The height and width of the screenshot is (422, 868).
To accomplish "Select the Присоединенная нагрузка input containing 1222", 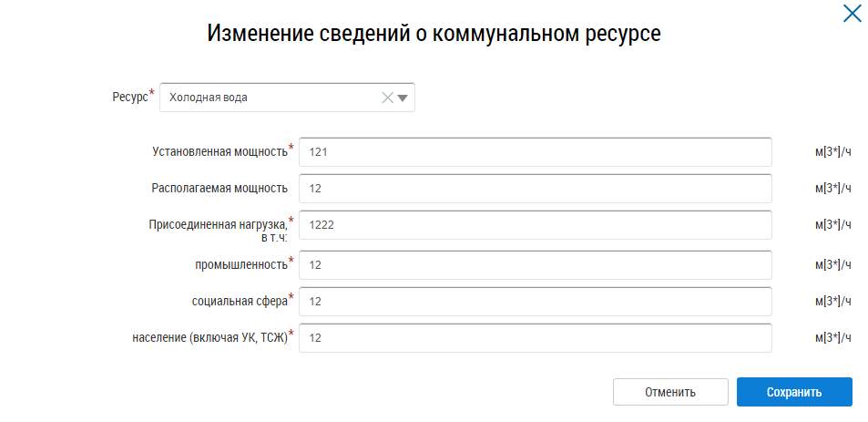I will point(535,225).
